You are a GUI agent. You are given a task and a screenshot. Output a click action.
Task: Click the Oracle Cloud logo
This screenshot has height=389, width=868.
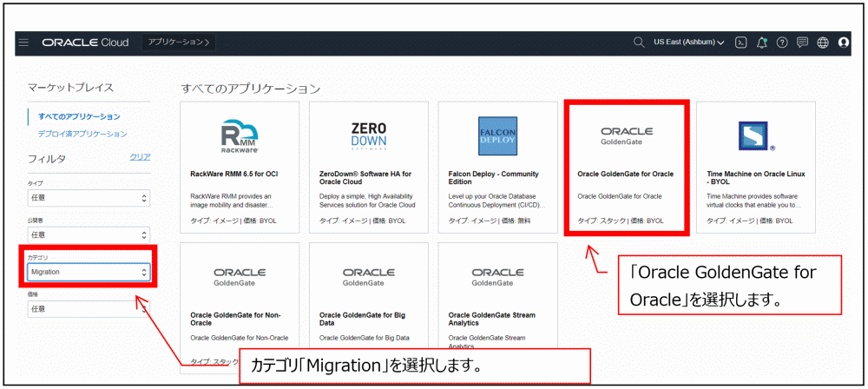coord(85,43)
